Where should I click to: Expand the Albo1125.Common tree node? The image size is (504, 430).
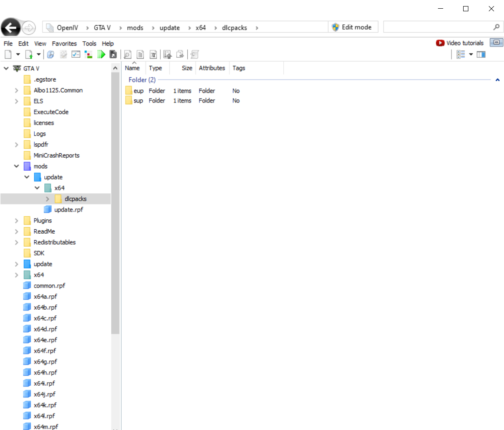(x=17, y=91)
